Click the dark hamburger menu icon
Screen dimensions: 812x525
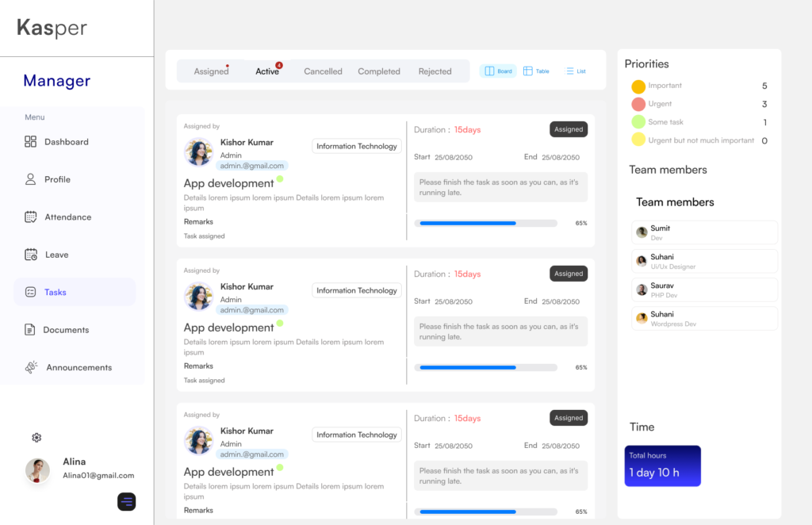[x=127, y=501]
